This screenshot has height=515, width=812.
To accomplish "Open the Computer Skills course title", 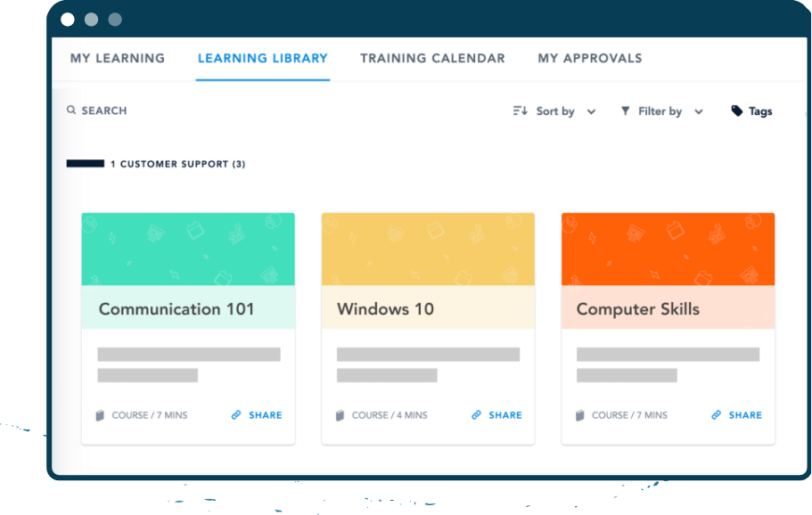I will click(x=638, y=309).
